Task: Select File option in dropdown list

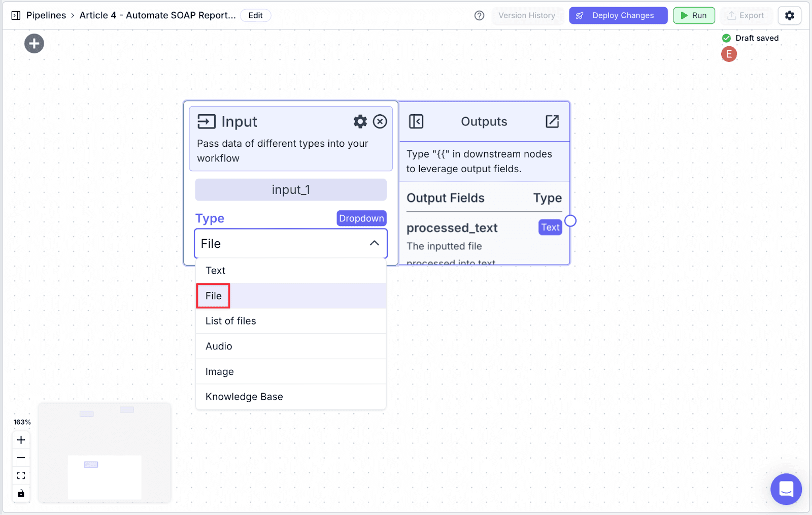Action: point(291,296)
